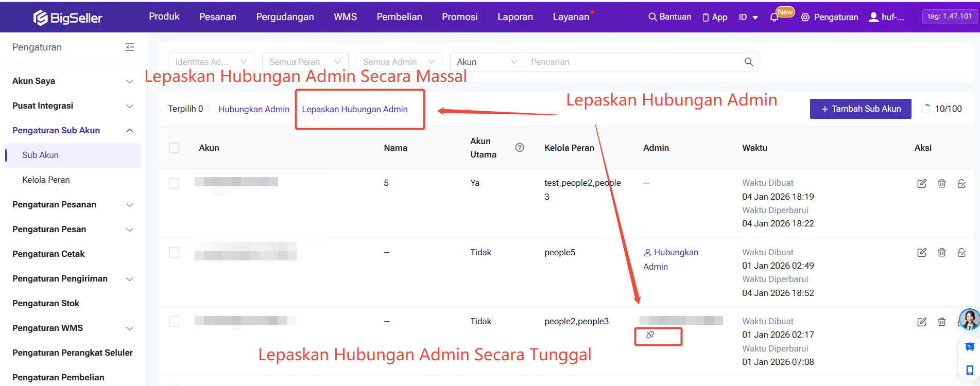980x386 pixels.
Task: Delete the sub account with roles test,people2,people 3
Action: (x=941, y=184)
